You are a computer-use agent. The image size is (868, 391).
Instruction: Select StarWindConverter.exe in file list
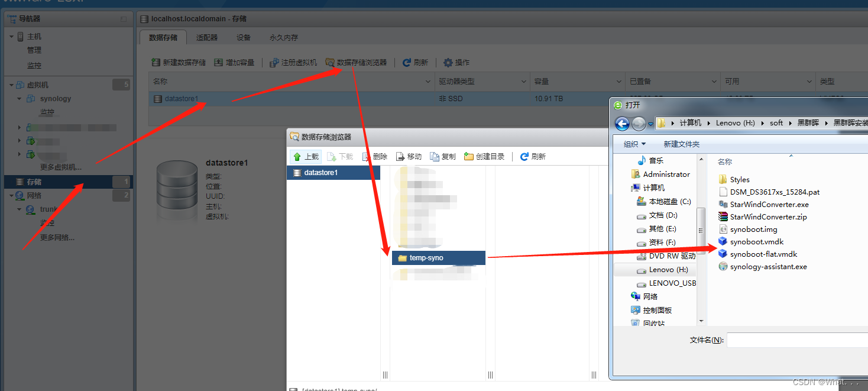[763, 204]
